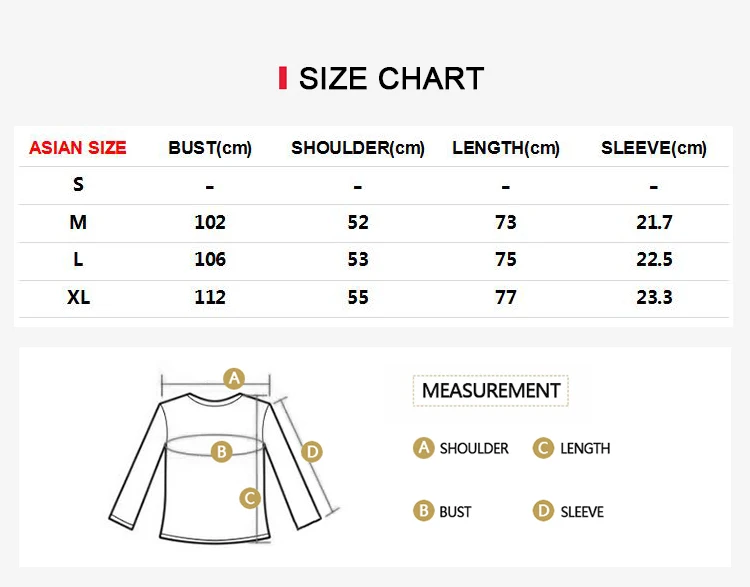750x587 pixels.
Task: Click the SIZE CHART title
Action: [x=391, y=78]
